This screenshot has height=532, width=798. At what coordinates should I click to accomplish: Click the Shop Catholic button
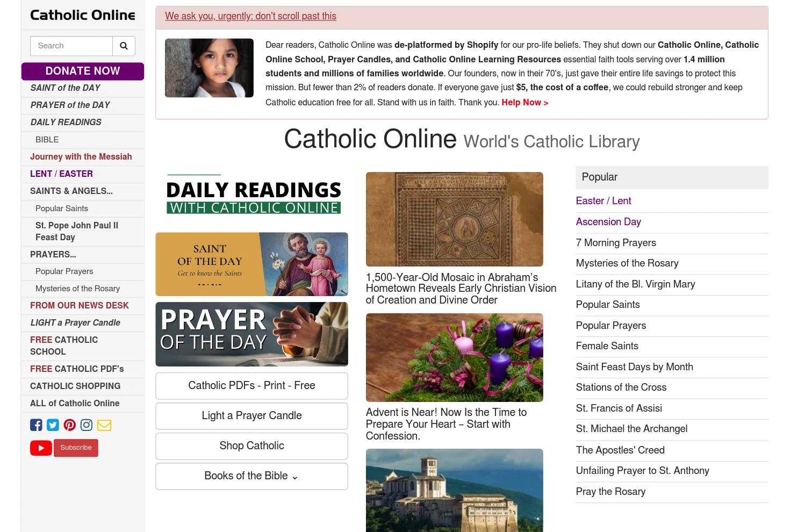[x=251, y=446]
